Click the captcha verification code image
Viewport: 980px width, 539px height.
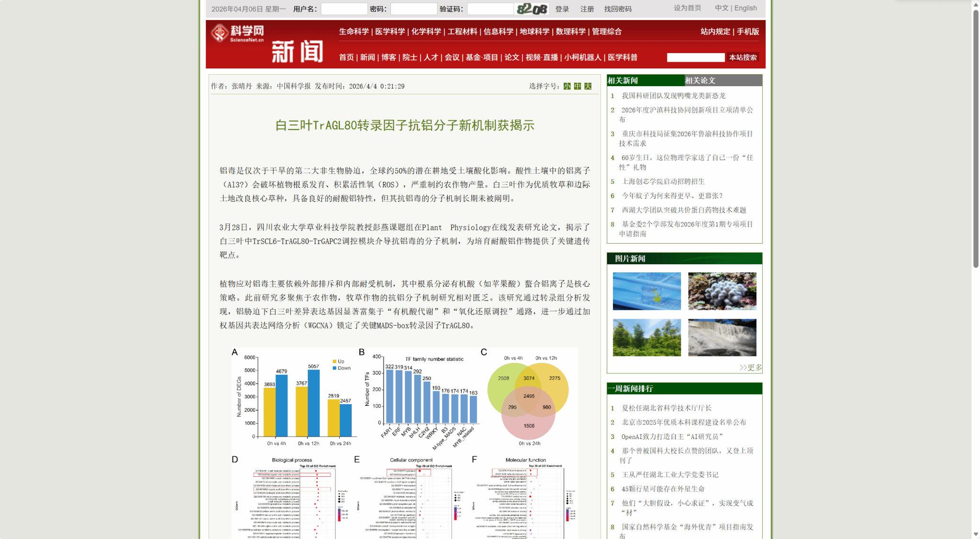click(x=532, y=9)
